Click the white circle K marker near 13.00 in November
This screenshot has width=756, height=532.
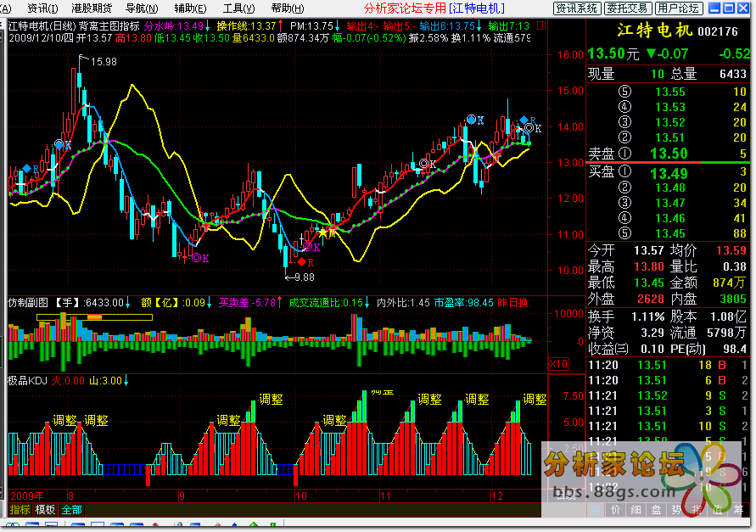pos(428,164)
